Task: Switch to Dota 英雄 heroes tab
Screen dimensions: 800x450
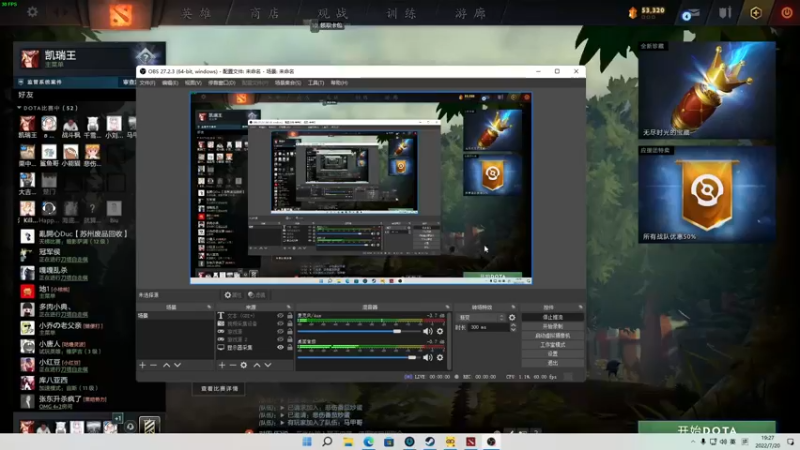Action: [196, 13]
